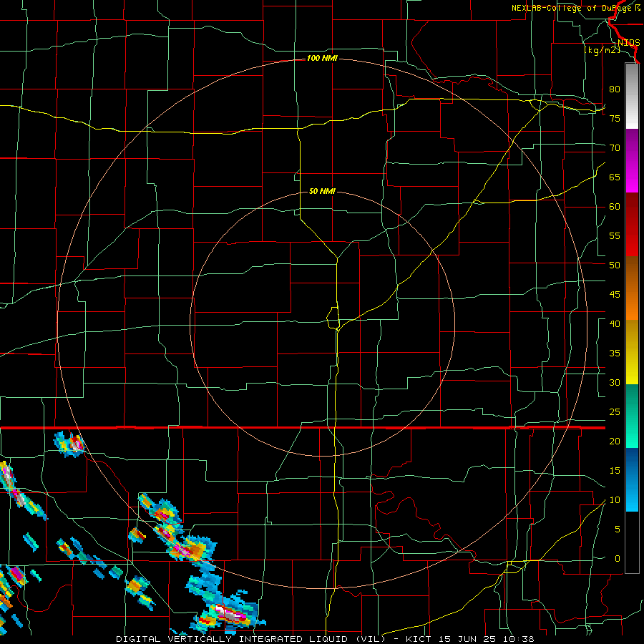
Task: Click the 70 value on the color scale
Action: (615, 148)
